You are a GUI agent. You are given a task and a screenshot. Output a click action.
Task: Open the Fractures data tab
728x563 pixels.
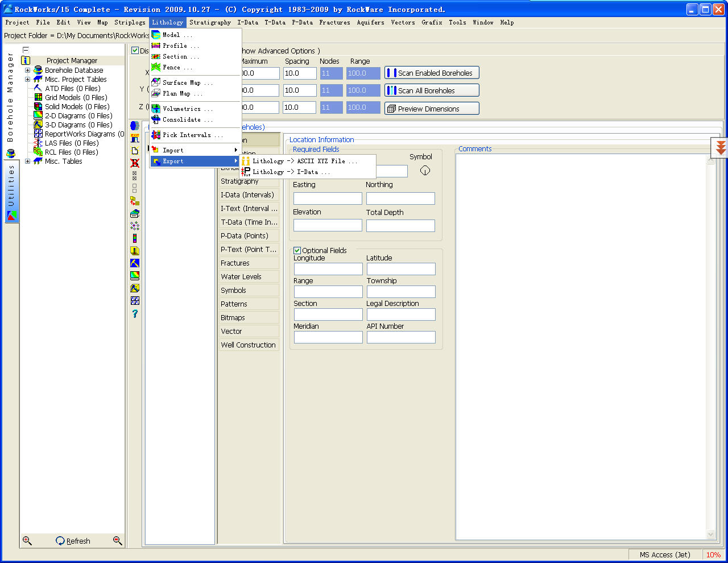249,263
